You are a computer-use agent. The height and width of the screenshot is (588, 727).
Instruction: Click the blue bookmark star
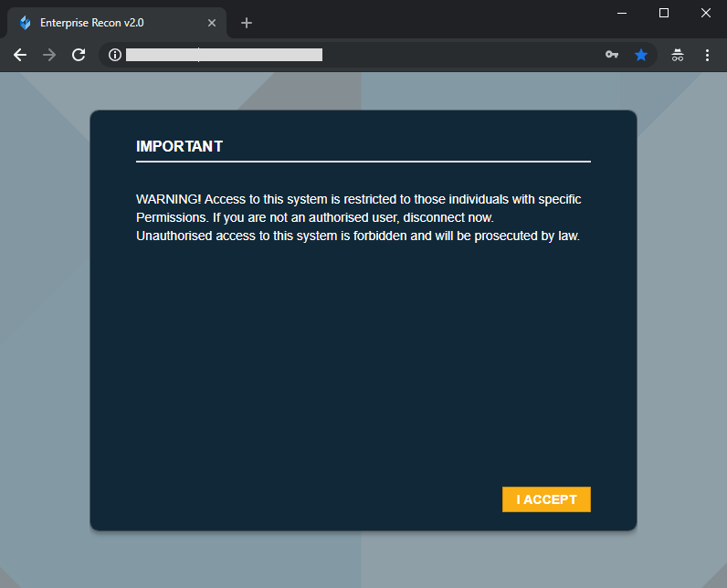641,55
